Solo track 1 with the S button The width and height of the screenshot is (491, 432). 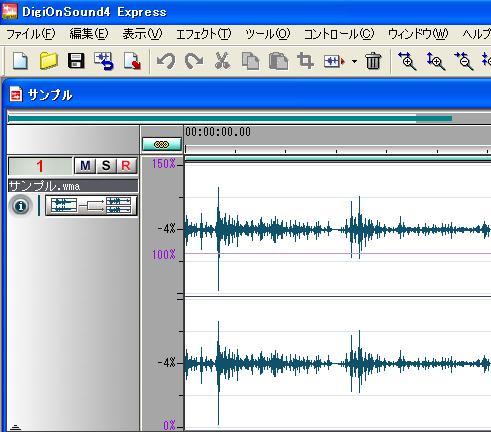[x=106, y=166]
